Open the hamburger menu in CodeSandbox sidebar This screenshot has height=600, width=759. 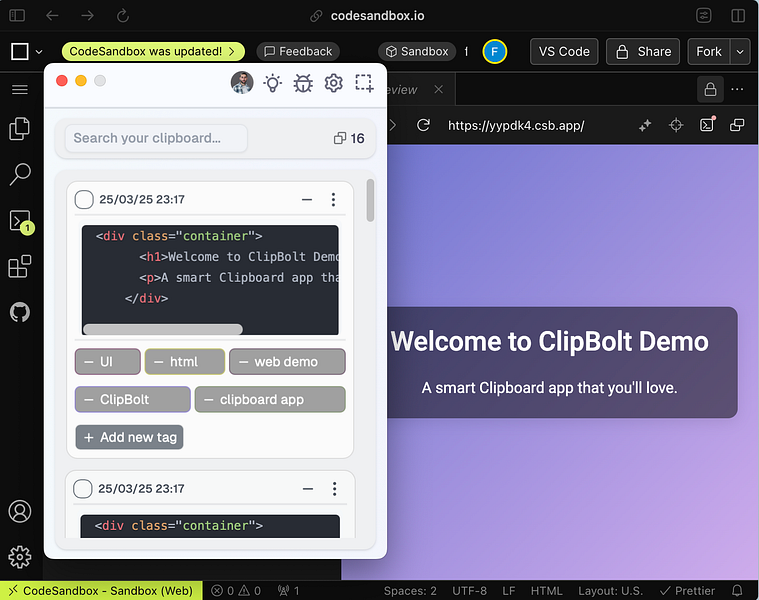click(20, 90)
